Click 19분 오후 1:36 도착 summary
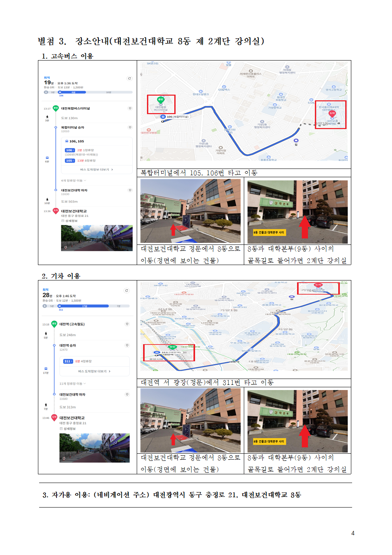The width and height of the screenshot is (392, 555). [x=61, y=83]
